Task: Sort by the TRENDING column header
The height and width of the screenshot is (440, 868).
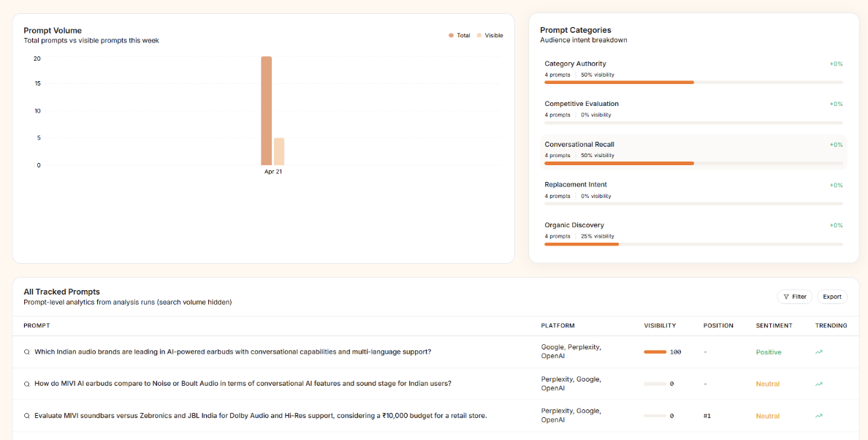Action: coord(831,325)
